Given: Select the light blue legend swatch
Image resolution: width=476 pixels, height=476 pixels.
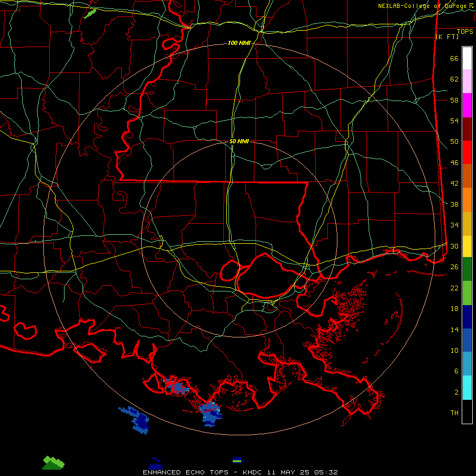Looking at the screenshot, I should tap(467, 363).
